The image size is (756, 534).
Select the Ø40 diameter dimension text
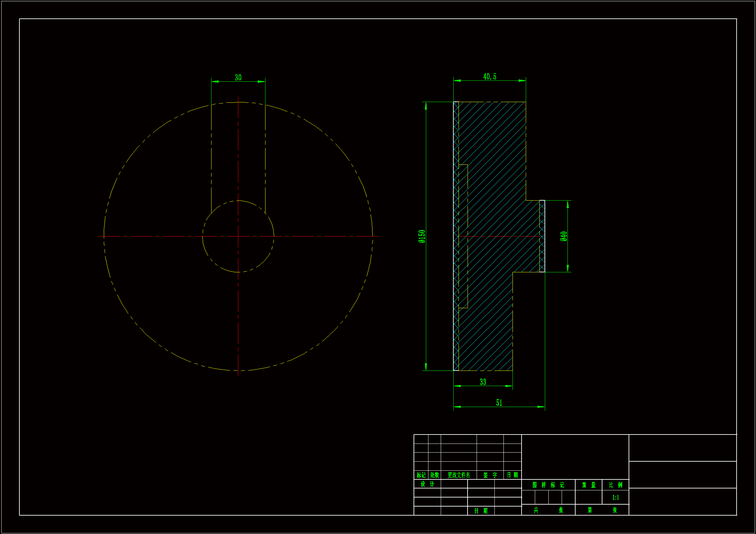(563, 236)
